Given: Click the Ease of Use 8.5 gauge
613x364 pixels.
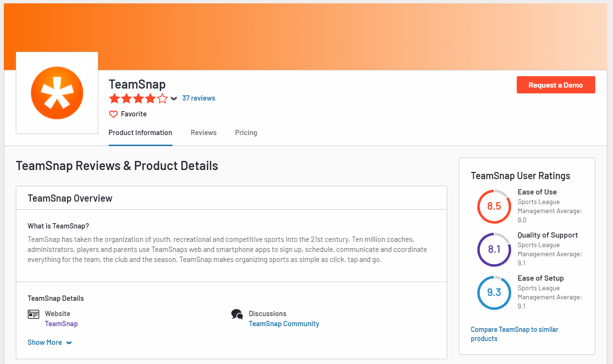Looking at the screenshot, I should click(x=494, y=206).
